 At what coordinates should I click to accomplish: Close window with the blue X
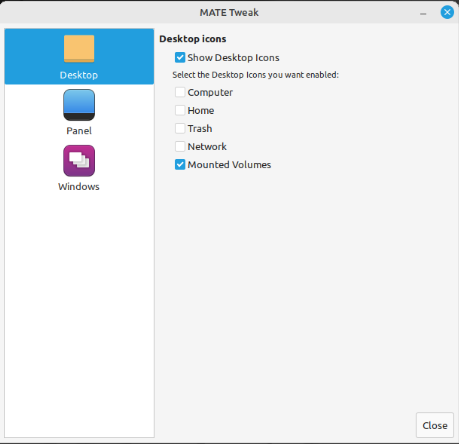(447, 13)
